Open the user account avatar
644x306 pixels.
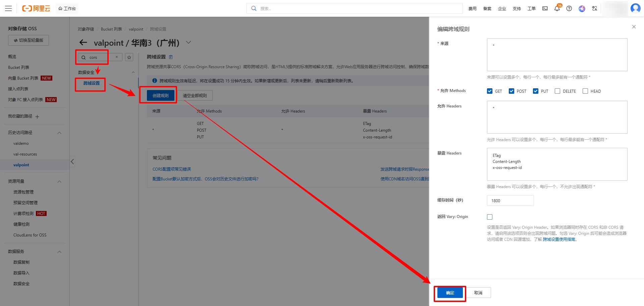[x=636, y=8]
